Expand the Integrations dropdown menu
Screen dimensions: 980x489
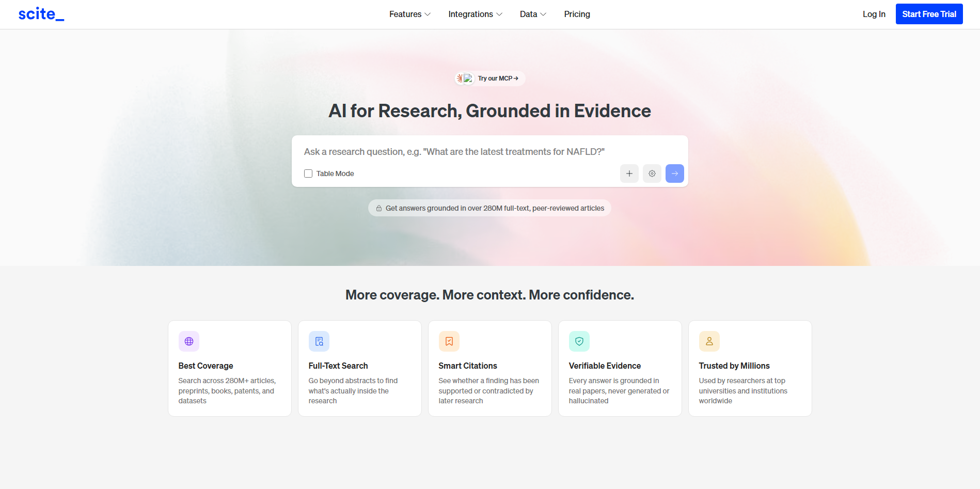[475, 14]
